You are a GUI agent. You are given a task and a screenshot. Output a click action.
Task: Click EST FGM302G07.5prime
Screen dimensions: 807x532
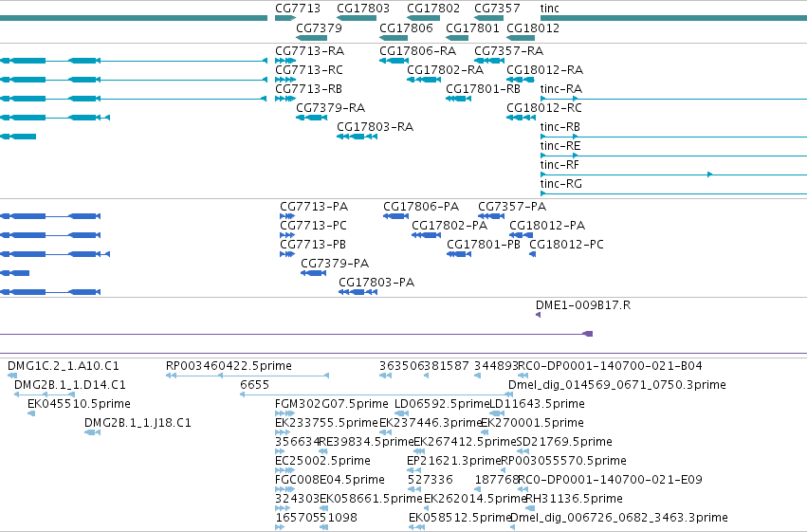[x=332, y=404]
